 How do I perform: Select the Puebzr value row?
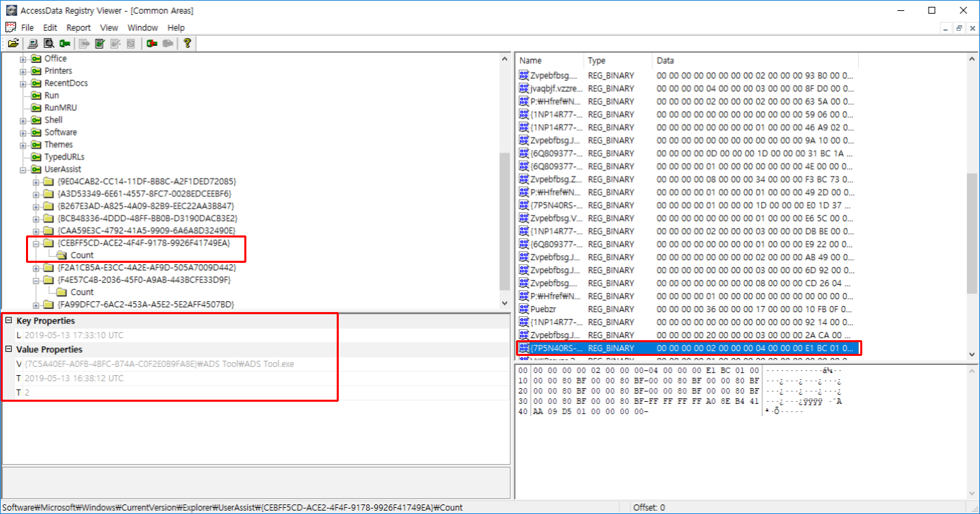click(x=686, y=309)
